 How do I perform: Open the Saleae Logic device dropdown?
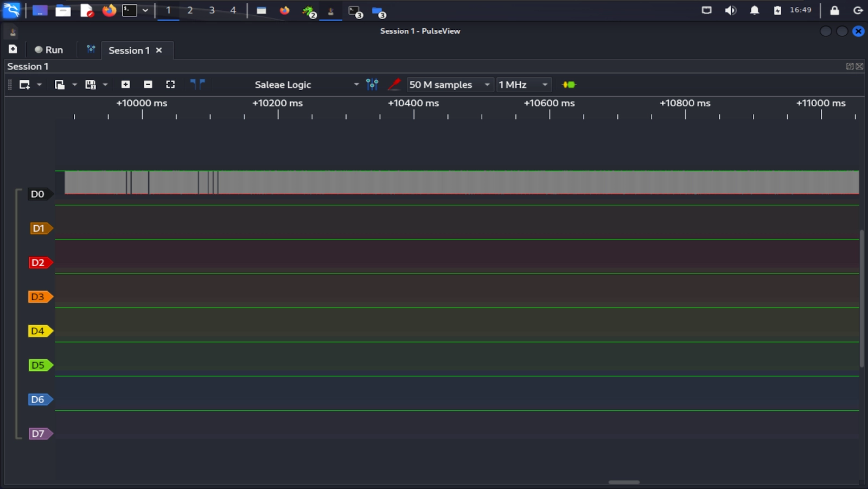pos(356,84)
